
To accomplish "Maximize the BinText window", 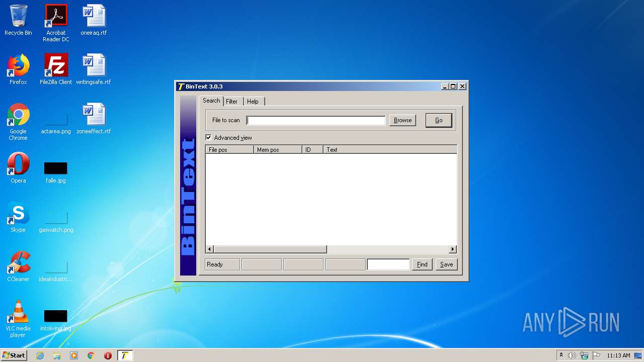I will [453, 86].
